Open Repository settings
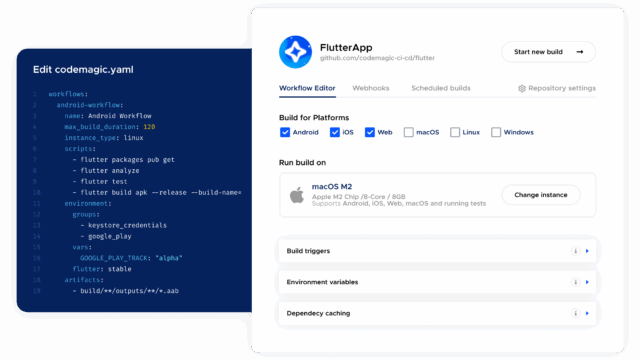 tap(557, 88)
